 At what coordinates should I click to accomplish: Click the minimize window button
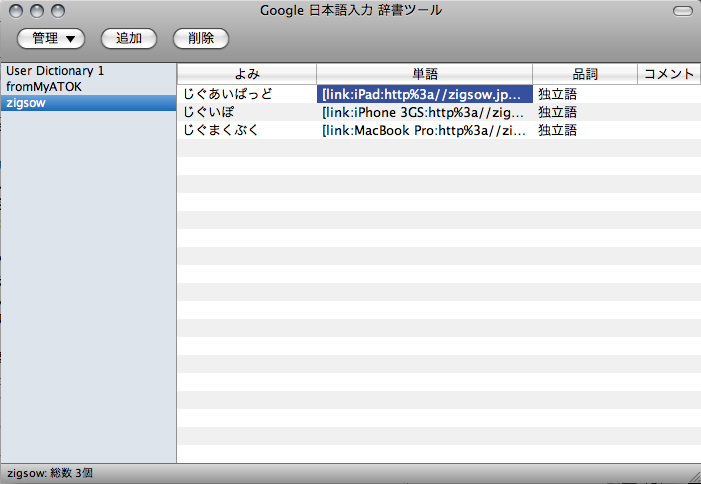pyautogui.click(x=37, y=11)
